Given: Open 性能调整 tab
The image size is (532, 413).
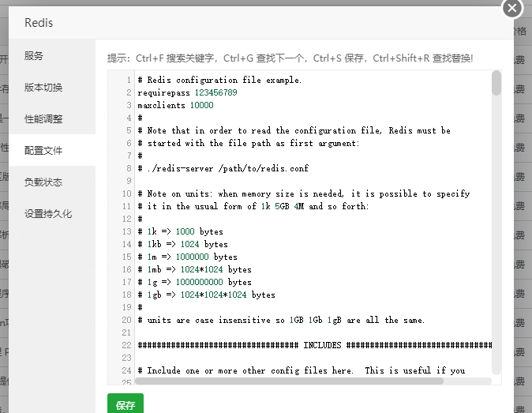Looking at the screenshot, I should pos(43,118).
